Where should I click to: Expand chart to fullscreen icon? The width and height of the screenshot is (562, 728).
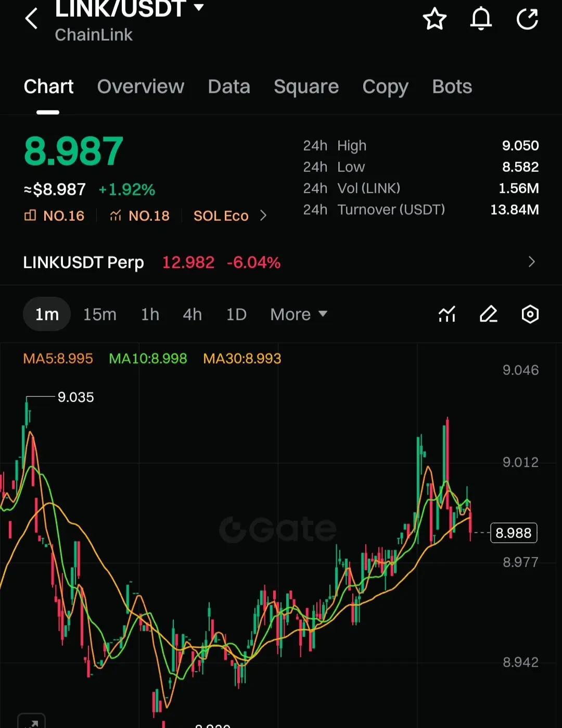(x=31, y=722)
